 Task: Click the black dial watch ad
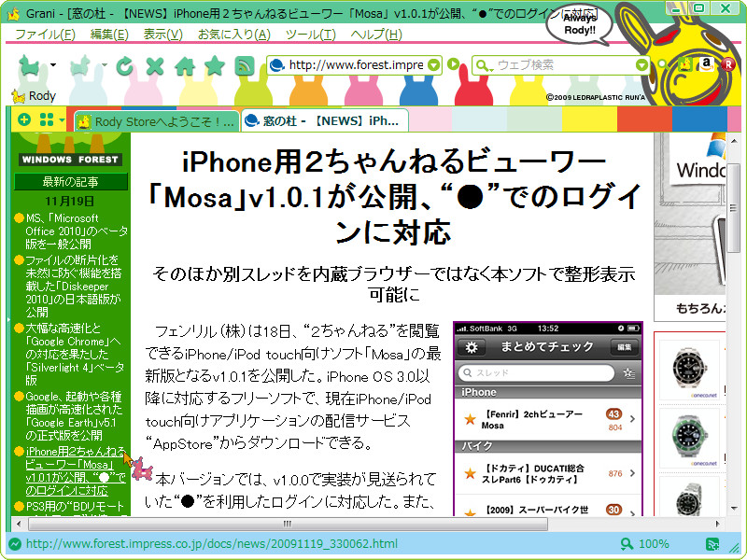(689, 370)
